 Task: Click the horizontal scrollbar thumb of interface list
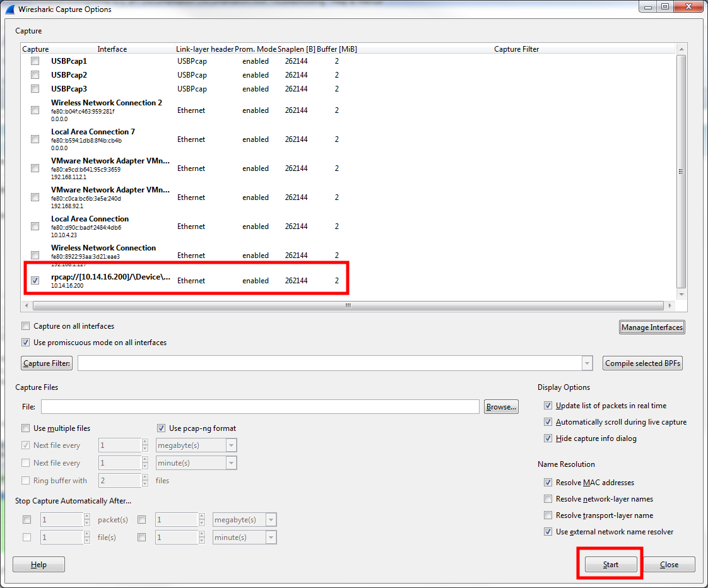[348, 306]
